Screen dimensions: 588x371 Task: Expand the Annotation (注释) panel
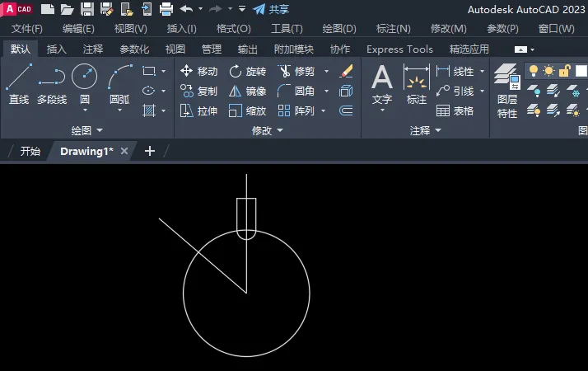point(425,130)
